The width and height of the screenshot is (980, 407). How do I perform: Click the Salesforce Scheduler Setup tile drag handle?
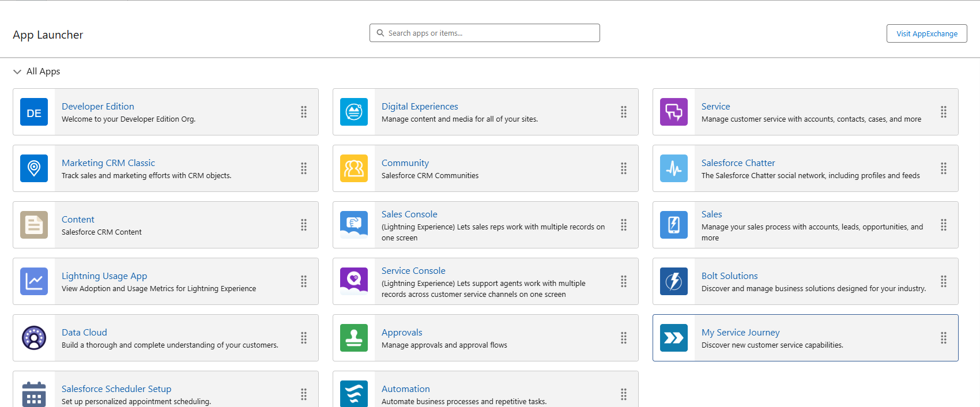coord(304,394)
